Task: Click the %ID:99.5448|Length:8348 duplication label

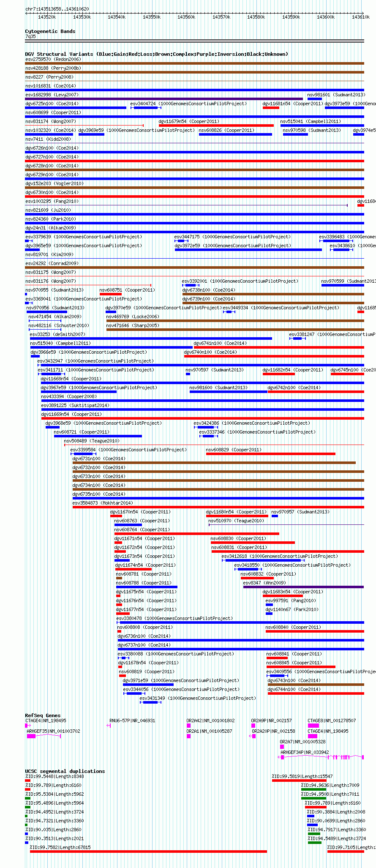Action: pyautogui.click(x=54, y=776)
